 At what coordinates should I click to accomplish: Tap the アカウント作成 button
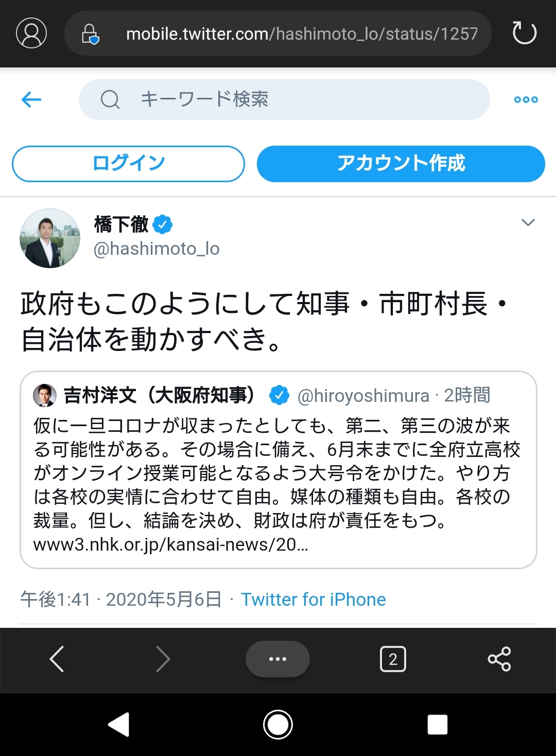401,164
